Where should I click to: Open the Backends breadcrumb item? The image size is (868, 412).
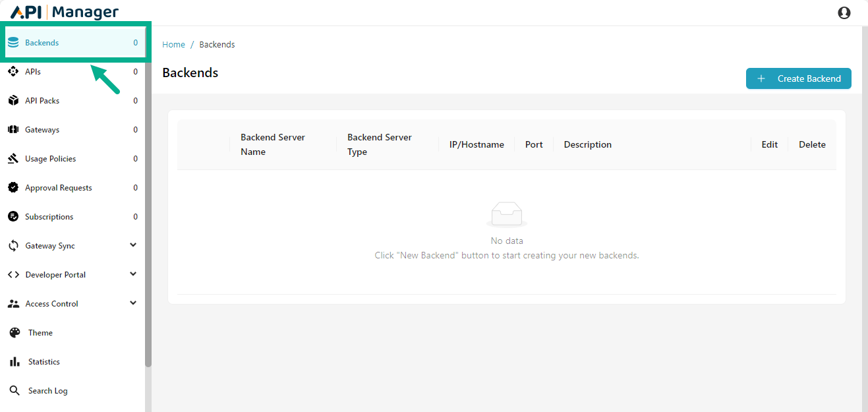click(217, 44)
